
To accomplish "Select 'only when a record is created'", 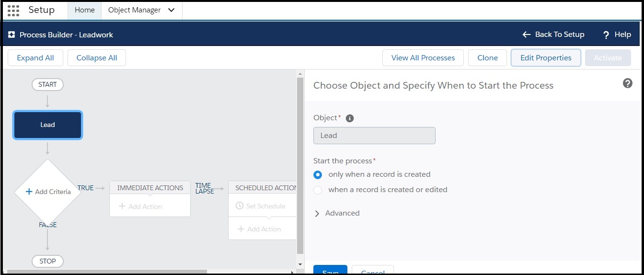I will pyautogui.click(x=318, y=175).
